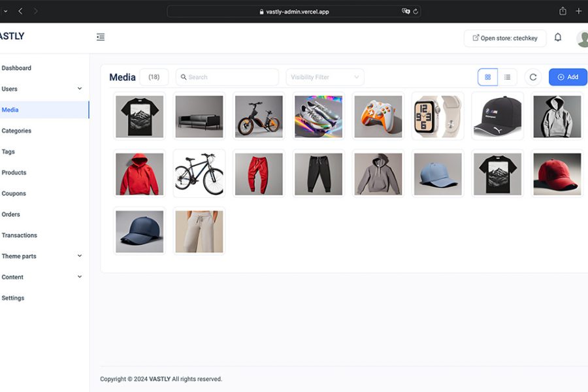Select the electric bike with orange wheels thumbnail
Screen dimensions: 588x392
click(259, 116)
